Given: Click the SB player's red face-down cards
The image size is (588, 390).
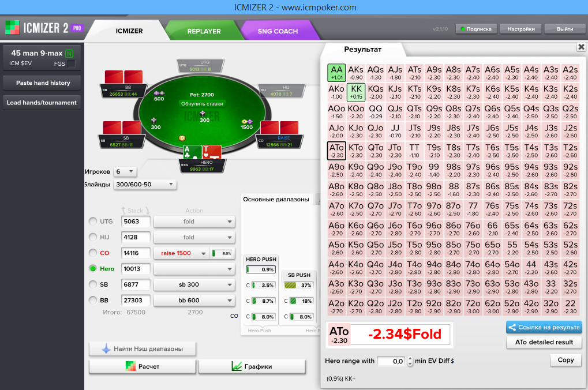Looking at the screenshot, I should click(122, 128).
